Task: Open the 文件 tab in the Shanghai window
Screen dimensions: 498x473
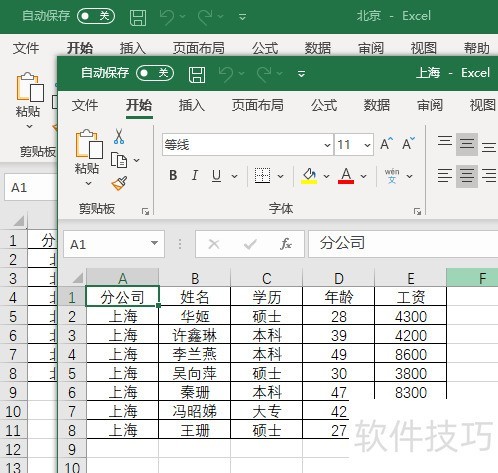Action: tap(85, 105)
